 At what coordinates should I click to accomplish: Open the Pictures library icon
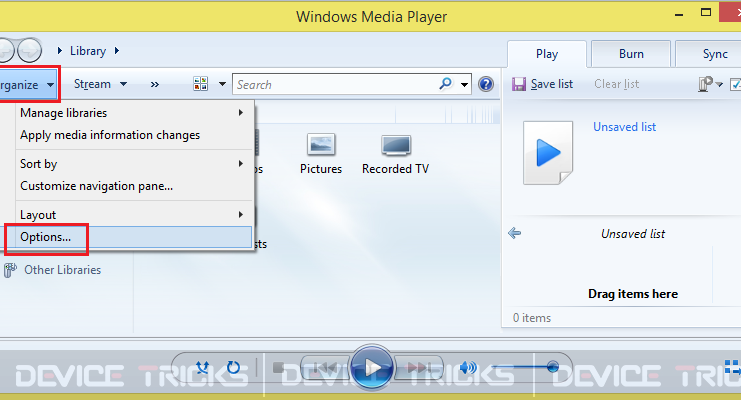pos(321,154)
